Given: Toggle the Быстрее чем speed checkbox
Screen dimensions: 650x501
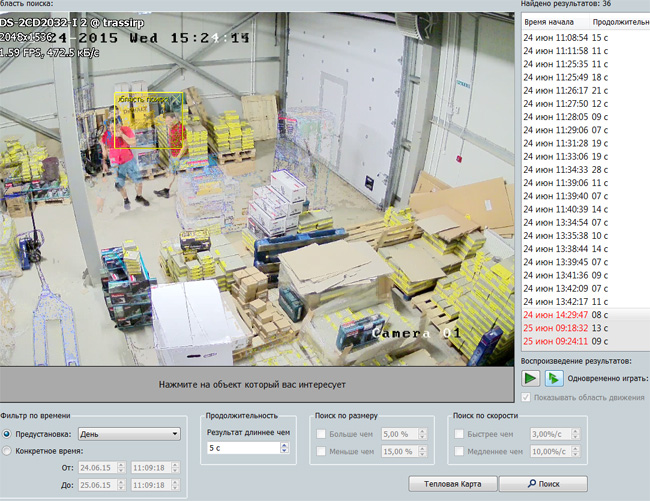Looking at the screenshot, I should pos(460,434).
